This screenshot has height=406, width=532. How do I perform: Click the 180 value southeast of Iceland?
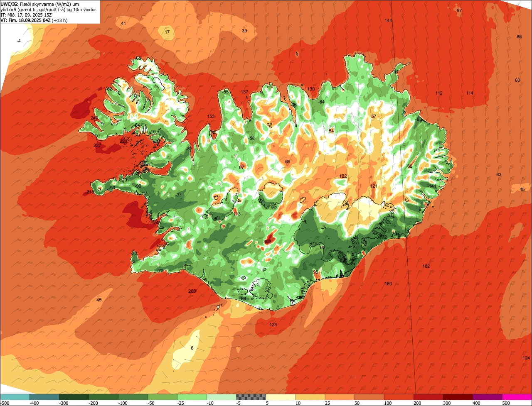pos(388,284)
